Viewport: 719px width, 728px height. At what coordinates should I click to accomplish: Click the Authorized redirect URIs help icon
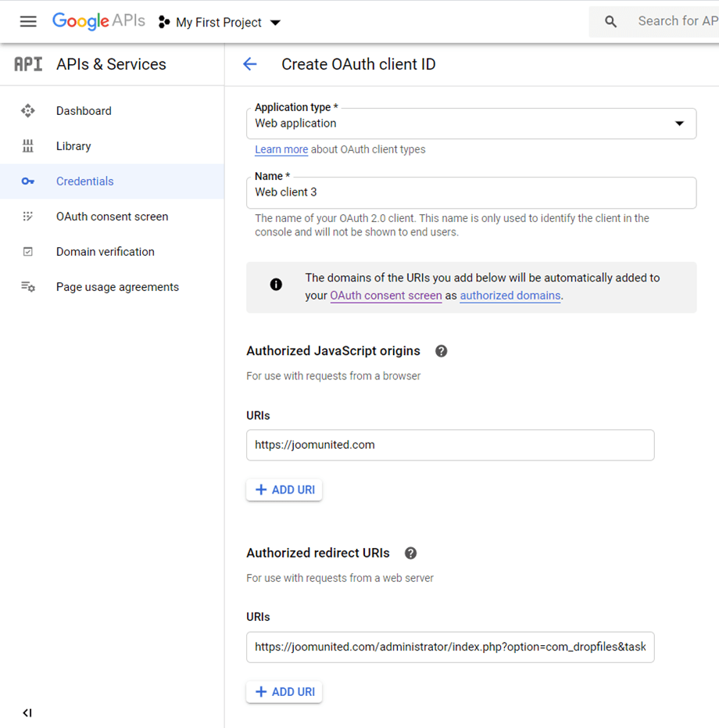coord(410,553)
